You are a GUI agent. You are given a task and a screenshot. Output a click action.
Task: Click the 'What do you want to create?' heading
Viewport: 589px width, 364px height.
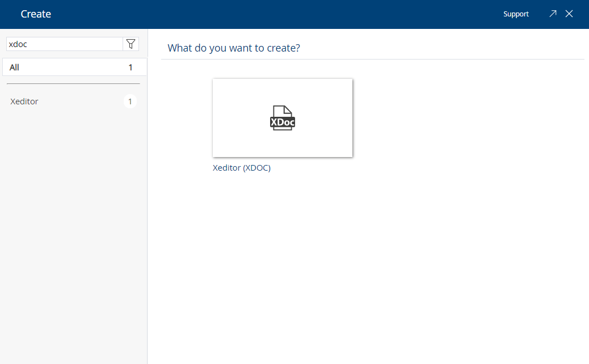234,48
